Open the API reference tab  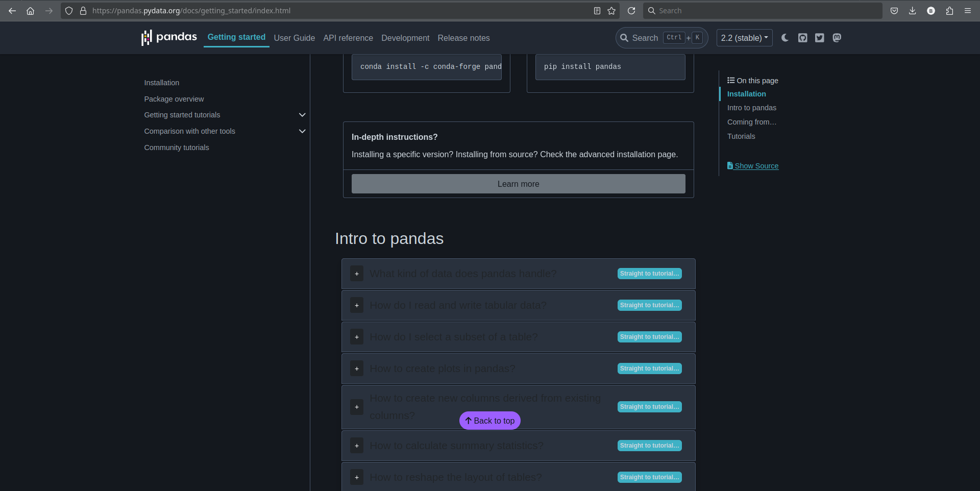[x=348, y=38]
